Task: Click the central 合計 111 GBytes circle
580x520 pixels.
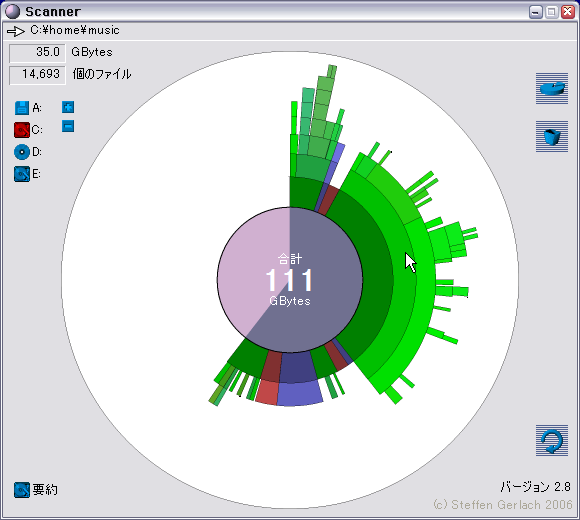Action: click(290, 280)
